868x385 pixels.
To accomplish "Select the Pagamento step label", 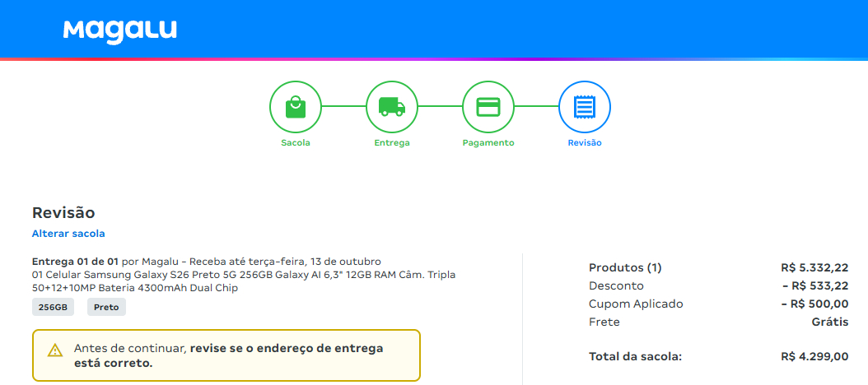I will (488, 142).
